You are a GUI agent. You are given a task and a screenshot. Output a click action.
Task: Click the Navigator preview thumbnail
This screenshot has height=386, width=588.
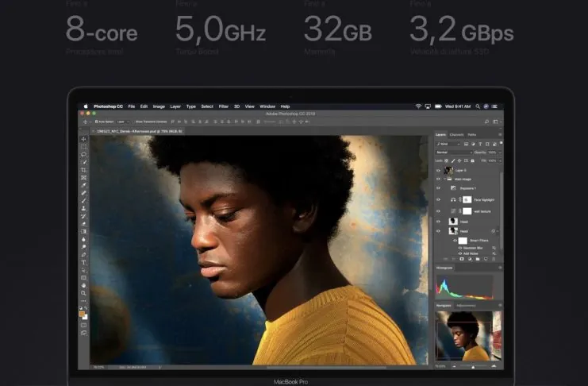coord(468,335)
